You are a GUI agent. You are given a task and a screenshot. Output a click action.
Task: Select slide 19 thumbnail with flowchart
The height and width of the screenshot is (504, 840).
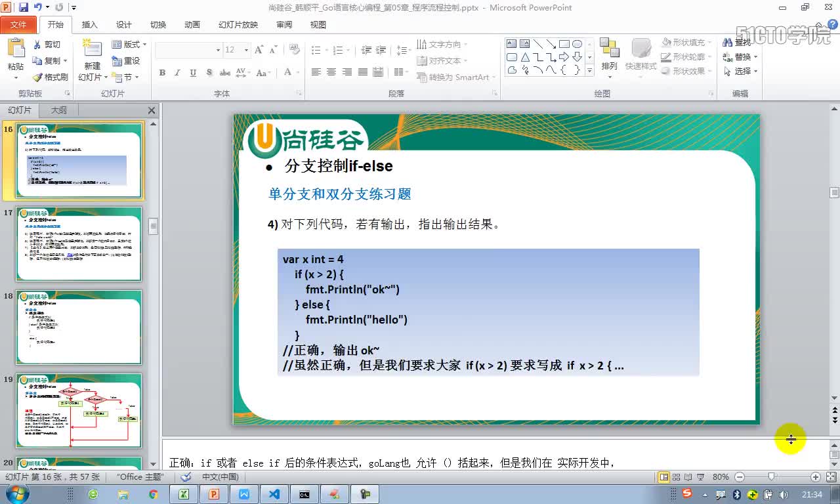point(79,411)
